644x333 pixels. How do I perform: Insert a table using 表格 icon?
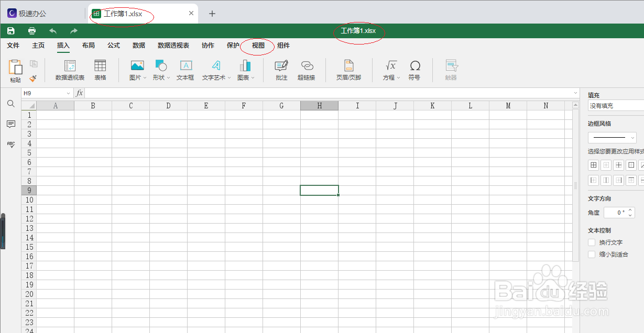(x=100, y=70)
